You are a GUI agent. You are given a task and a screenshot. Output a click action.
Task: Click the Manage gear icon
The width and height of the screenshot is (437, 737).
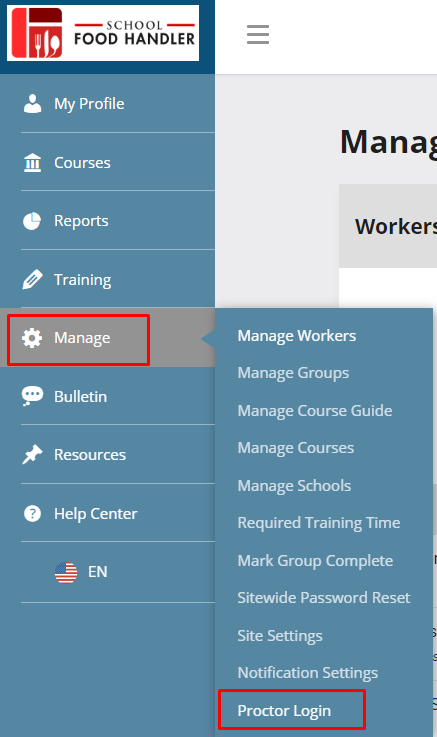click(x=32, y=338)
